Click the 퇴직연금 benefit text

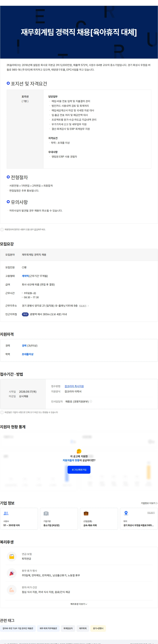(26, 559)
